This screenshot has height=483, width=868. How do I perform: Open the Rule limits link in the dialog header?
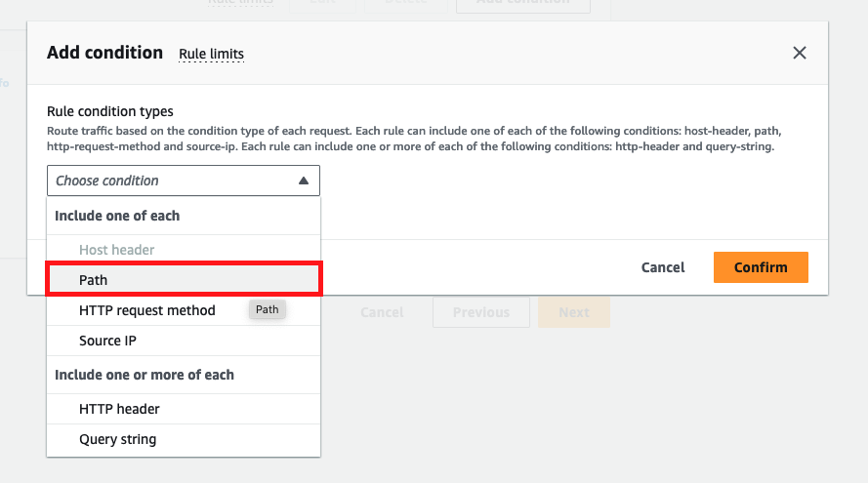[211, 54]
